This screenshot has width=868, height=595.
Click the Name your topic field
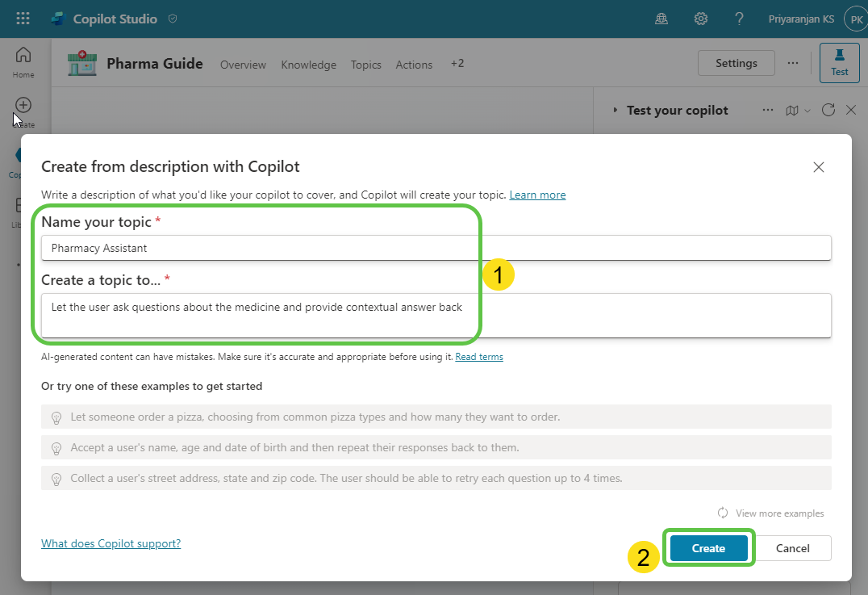click(x=436, y=249)
